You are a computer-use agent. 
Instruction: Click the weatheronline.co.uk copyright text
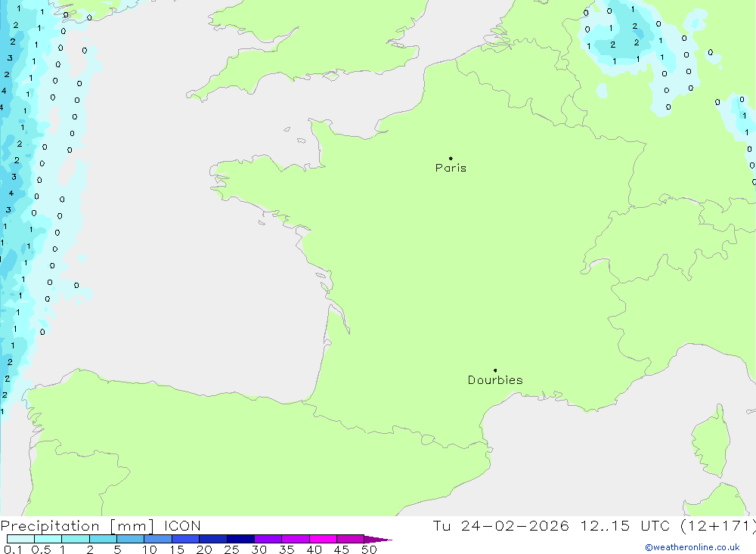692,547
